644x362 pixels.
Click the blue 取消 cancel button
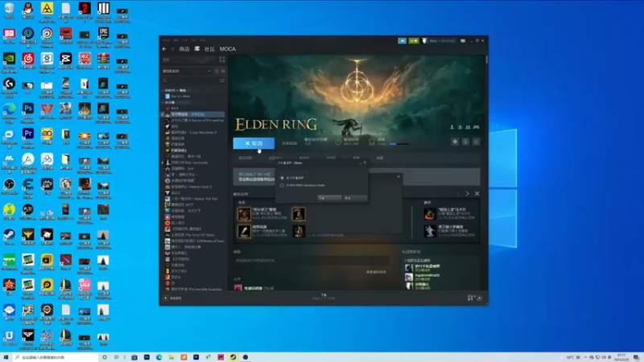coord(254,143)
